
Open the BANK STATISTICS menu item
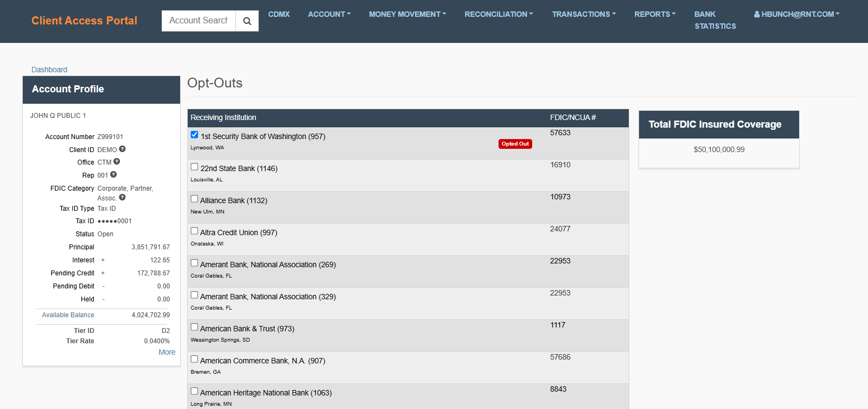[715, 20]
